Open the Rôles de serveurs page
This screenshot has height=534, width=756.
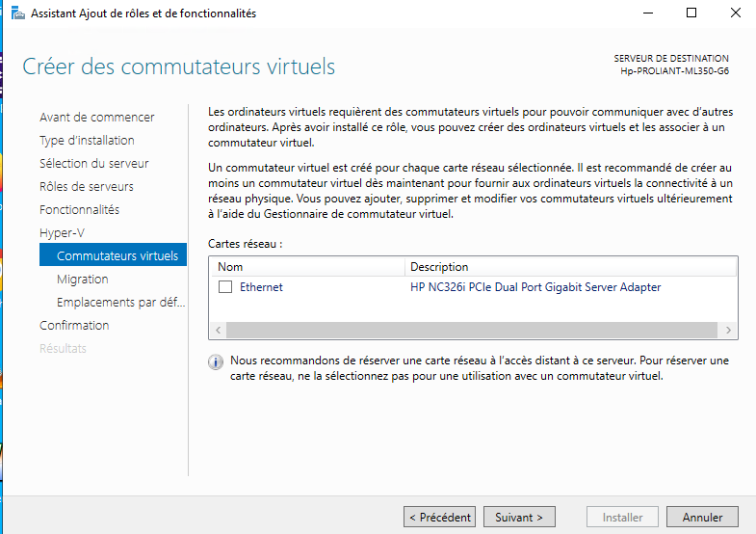click(x=86, y=187)
